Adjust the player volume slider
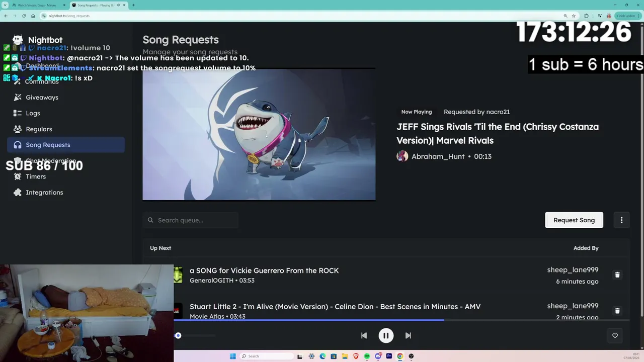The image size is (644, 362). tap(195, 335)
